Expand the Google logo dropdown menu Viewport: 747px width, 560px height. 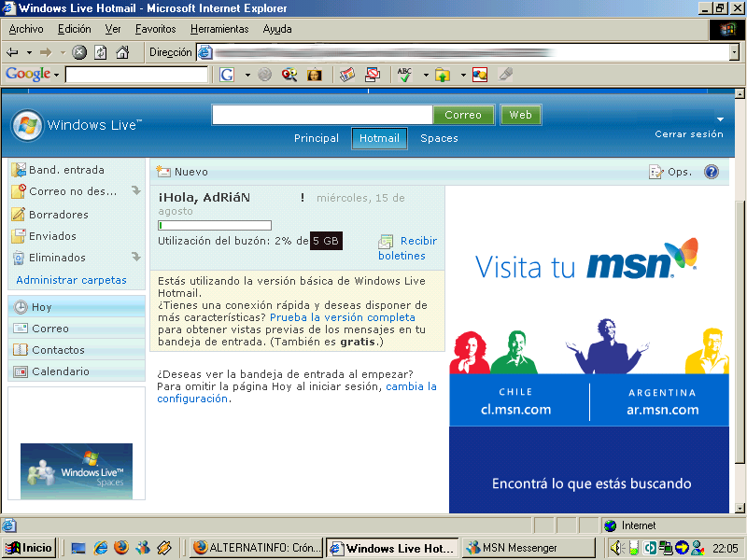pos(56,74)
